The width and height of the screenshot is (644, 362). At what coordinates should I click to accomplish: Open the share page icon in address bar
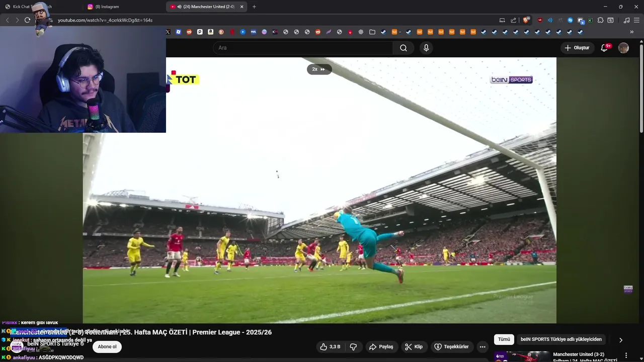pyautogui.click(x=513, y=20)
